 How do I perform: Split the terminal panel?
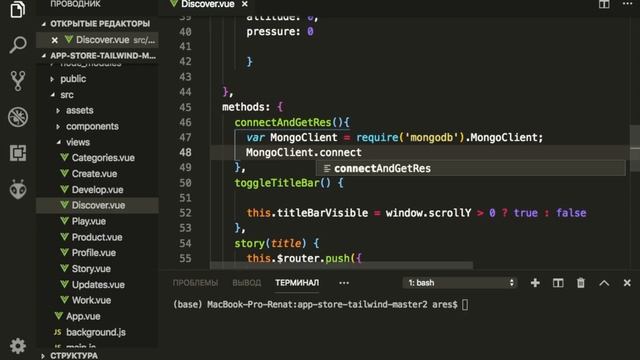coord(558,282)
